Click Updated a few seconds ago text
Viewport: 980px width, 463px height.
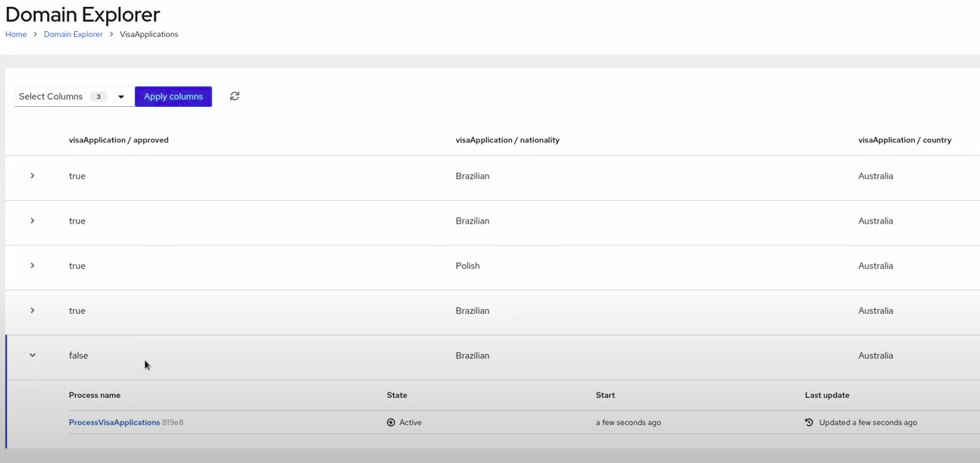868,423
